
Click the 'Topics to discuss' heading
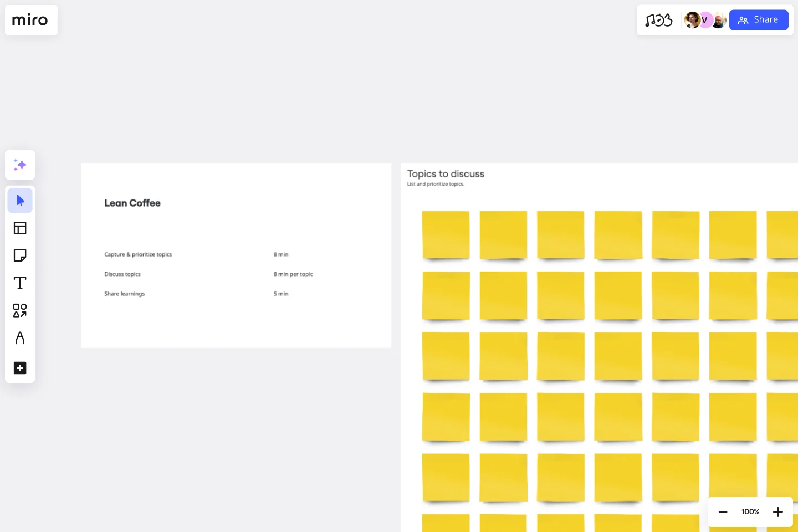[x=446, y=174]
